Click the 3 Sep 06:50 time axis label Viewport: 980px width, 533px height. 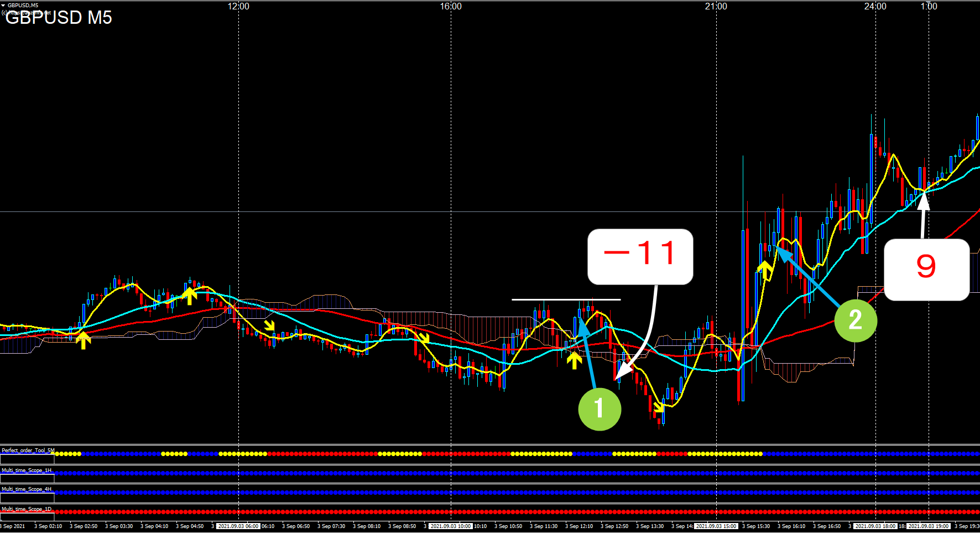point(296,526)
